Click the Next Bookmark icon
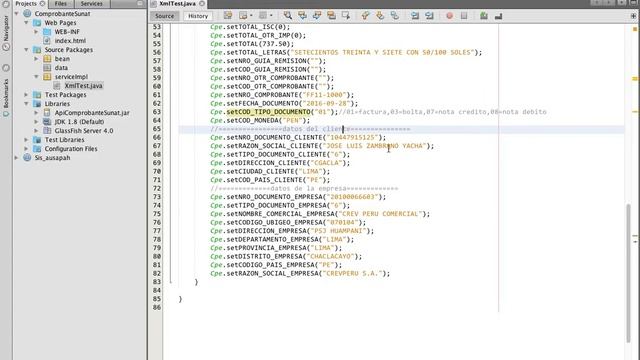 click(380, 16)
